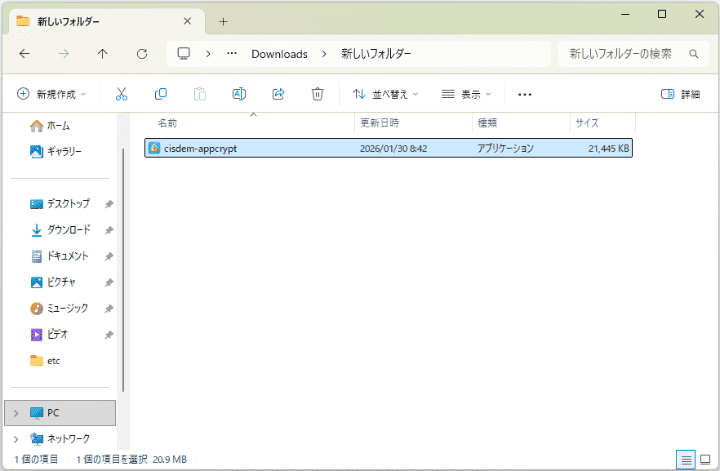720x471 pixels.
Task: Select the cisdem-appcrypt application file
Action: click(200, 148)
